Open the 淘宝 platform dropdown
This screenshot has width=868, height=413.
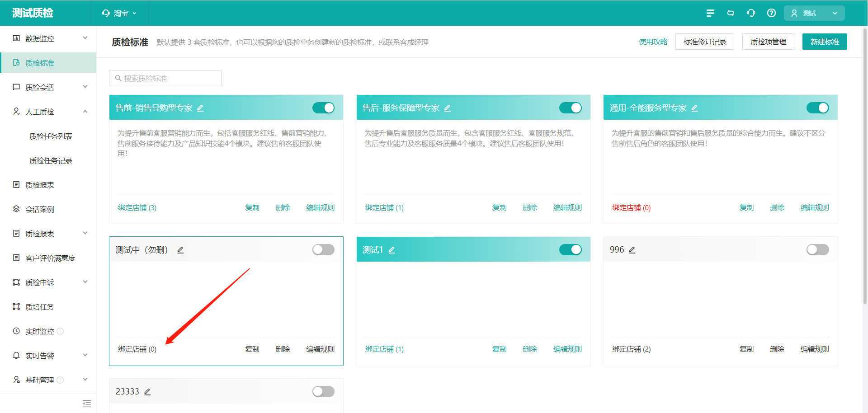pyautogui.click(x=120, y=13)
